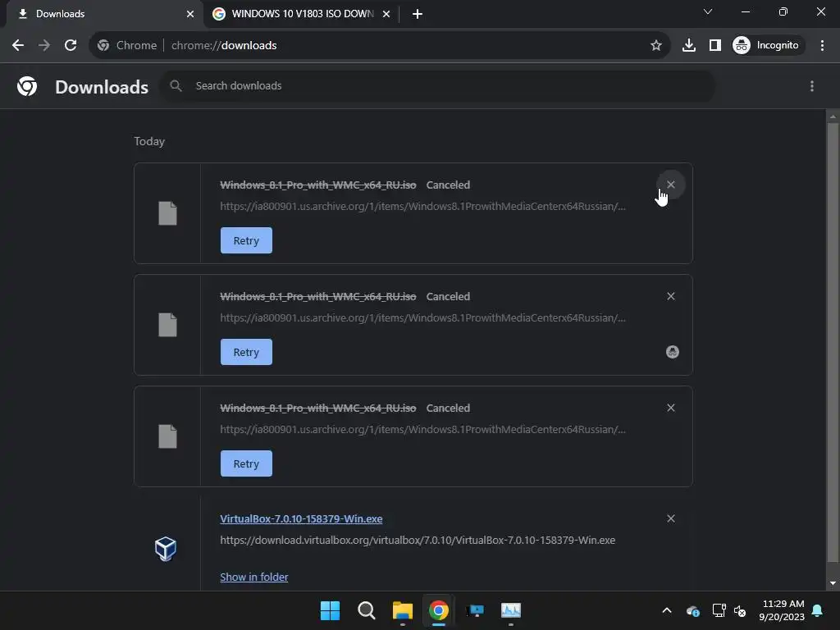
Task: Click the first canceled download's archive.org URL text
Action: tap(422, 206)
